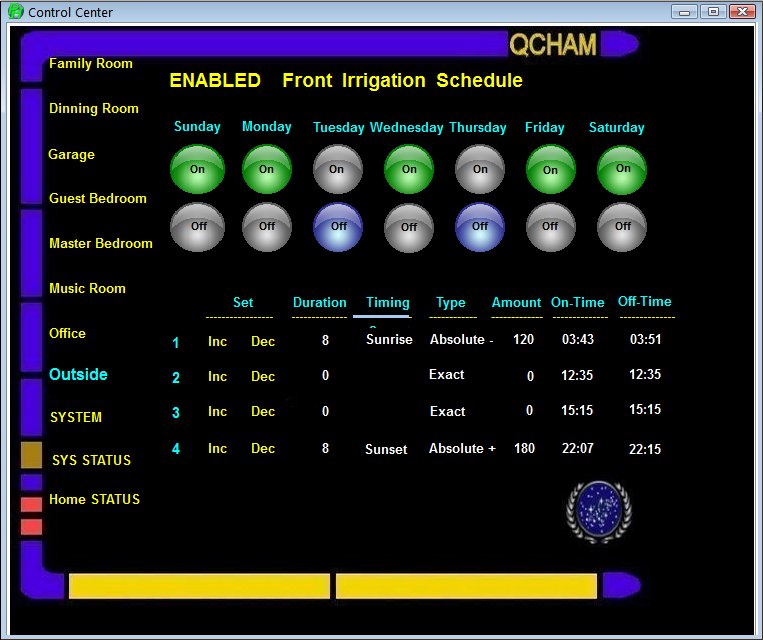Select Absolute + type in row 4
Viewport: 763px width, 640px height.
point(462,449)
